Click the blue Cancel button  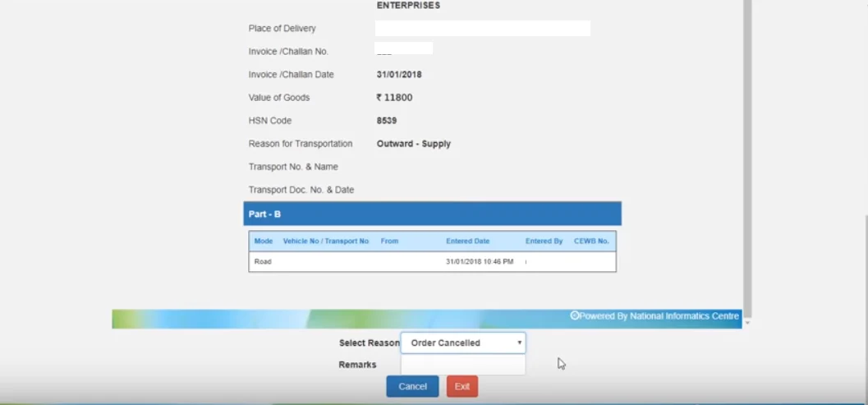tap(412, 386)
